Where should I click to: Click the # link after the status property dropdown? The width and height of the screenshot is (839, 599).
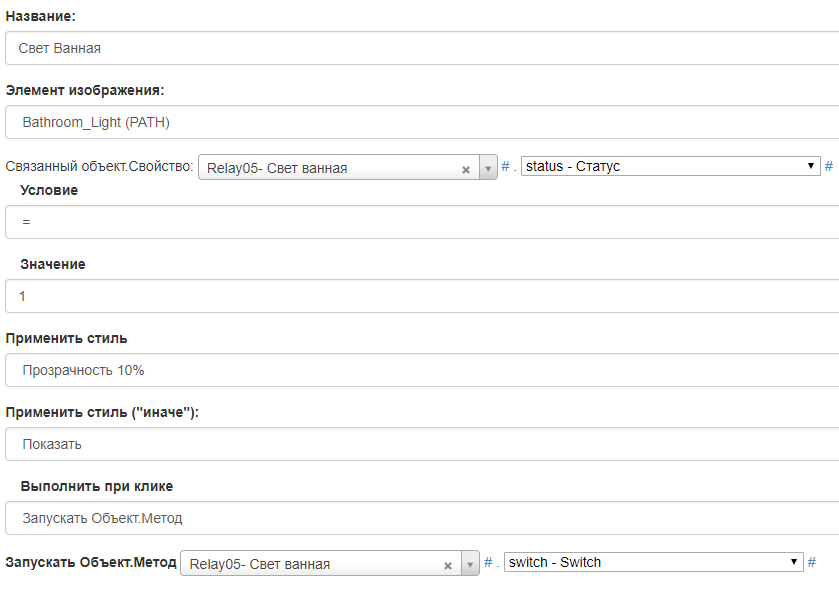(x=829, y=166)
